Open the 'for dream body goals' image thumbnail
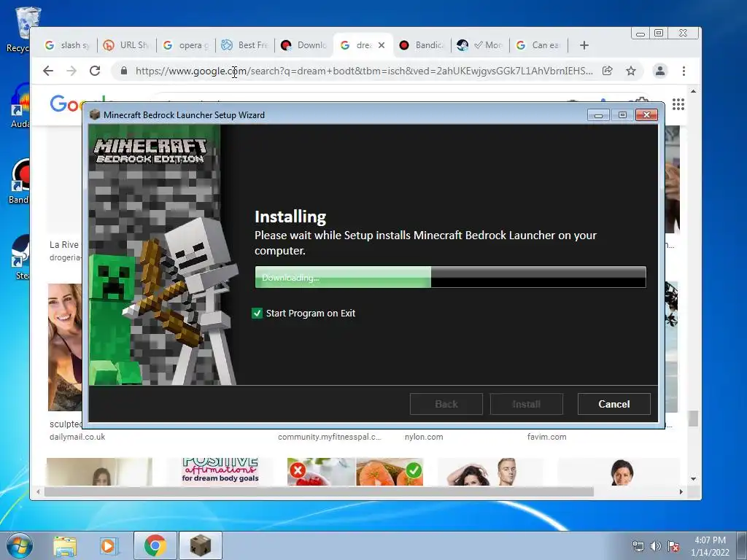 pos(220,472)
